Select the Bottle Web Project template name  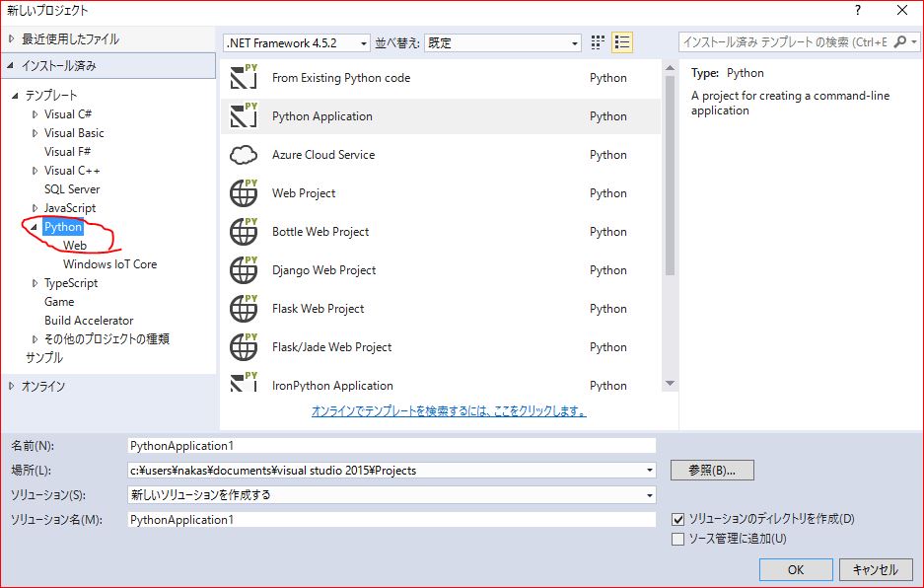click(320, 232)
